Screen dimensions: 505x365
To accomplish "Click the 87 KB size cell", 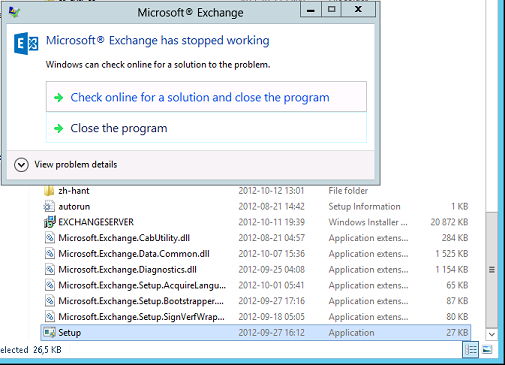I will (x=457, y=301).
